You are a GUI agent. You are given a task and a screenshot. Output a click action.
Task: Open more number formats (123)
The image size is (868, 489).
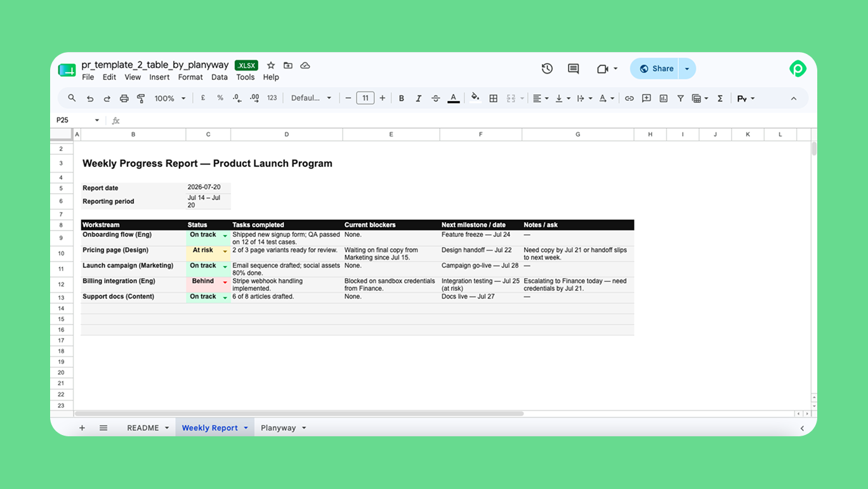(x=272, y=98)
